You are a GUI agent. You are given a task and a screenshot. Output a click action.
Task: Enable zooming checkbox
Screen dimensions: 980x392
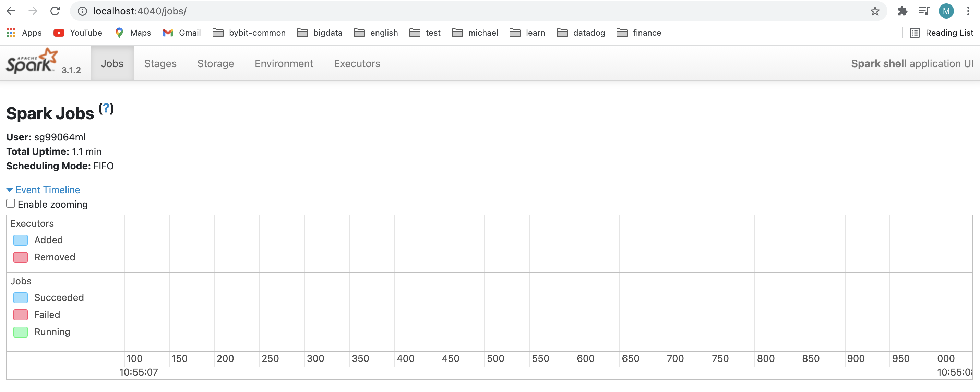pyautogui.click(x=11, y=204)
